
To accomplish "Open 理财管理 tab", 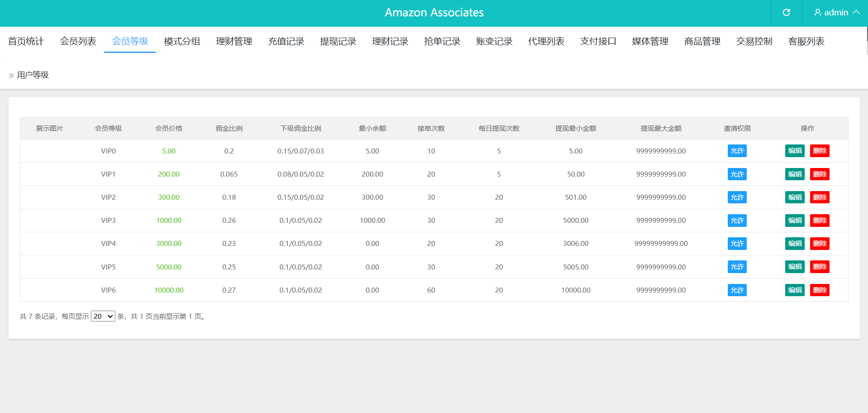I will coord(234,41).
